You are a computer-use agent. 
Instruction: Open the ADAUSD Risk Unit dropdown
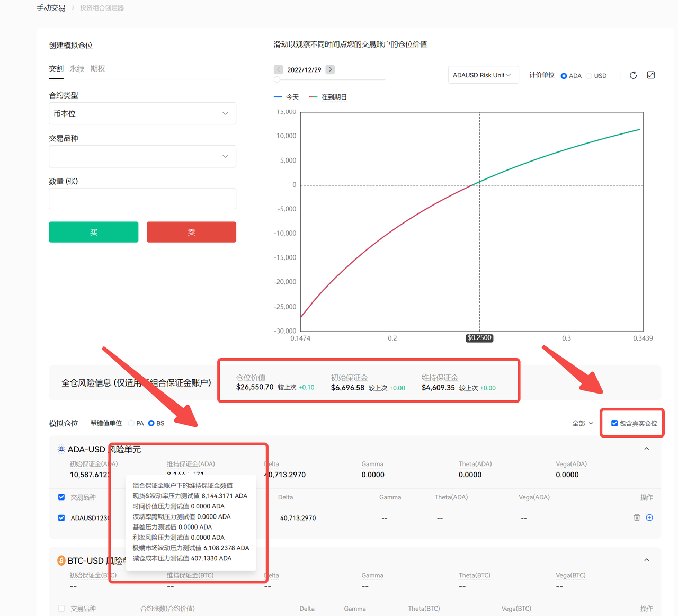483,75
